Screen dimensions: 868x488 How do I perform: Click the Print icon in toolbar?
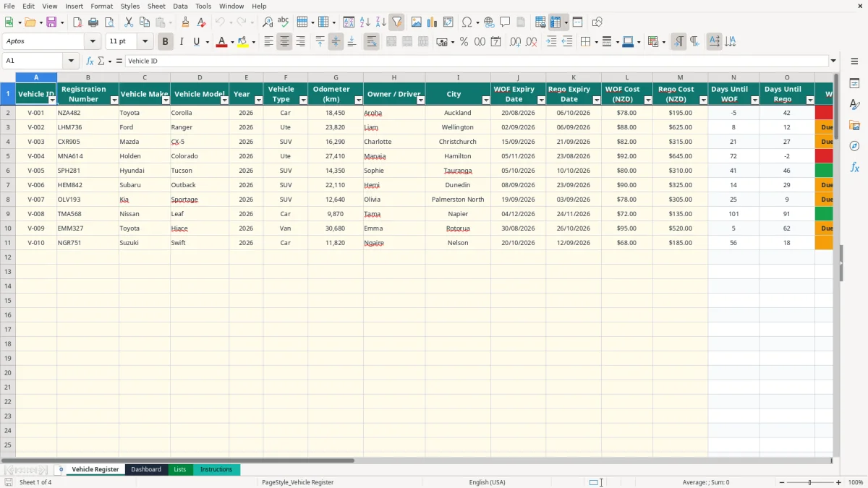[93, 22]
